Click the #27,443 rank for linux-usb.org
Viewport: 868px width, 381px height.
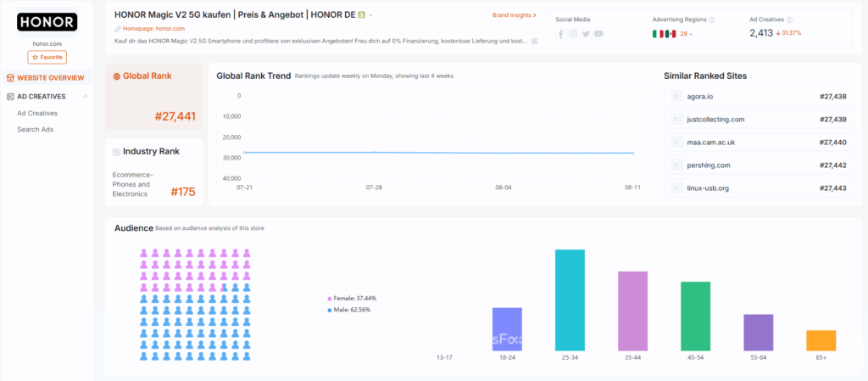coord(832,188)
